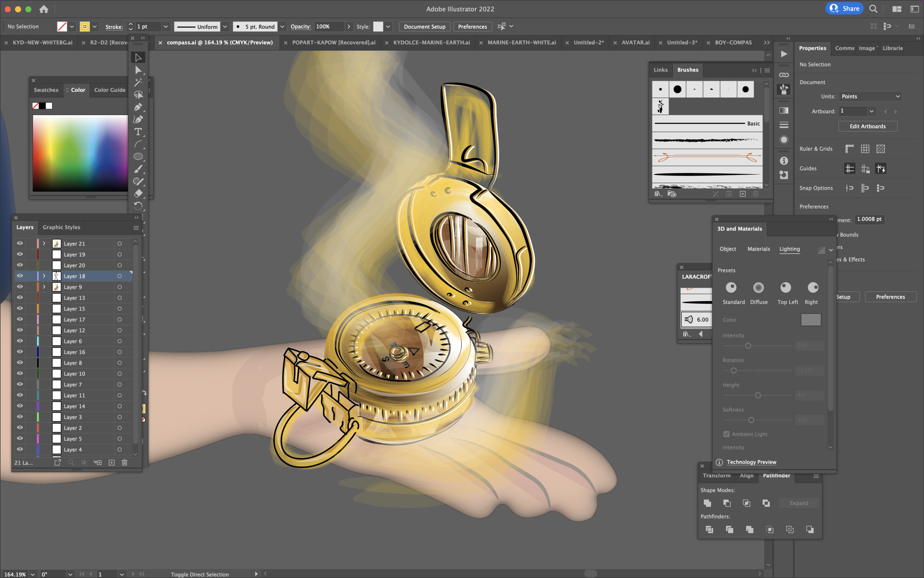Click the home icon in title bar
This screenshot has width=924, height=578.
[44, 9]
